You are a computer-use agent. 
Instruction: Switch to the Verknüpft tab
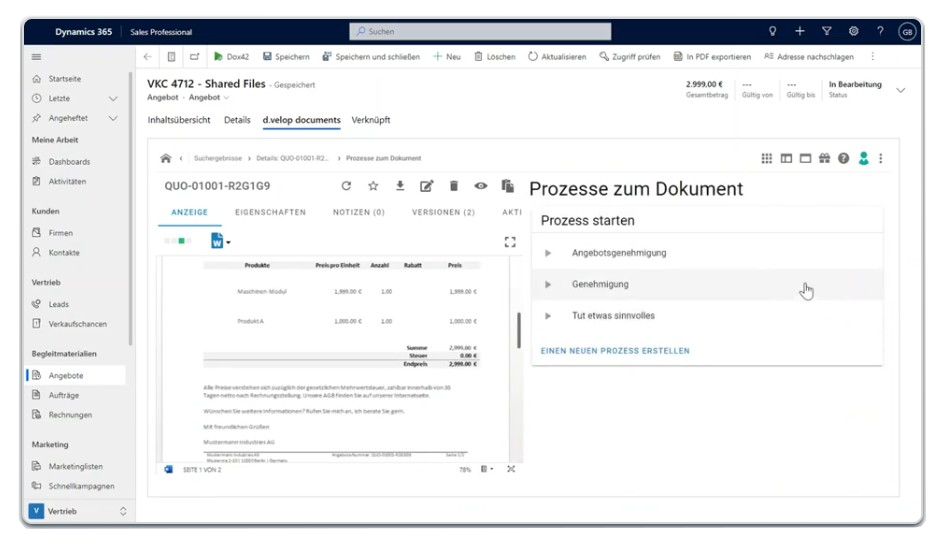[x=371, y=120]
